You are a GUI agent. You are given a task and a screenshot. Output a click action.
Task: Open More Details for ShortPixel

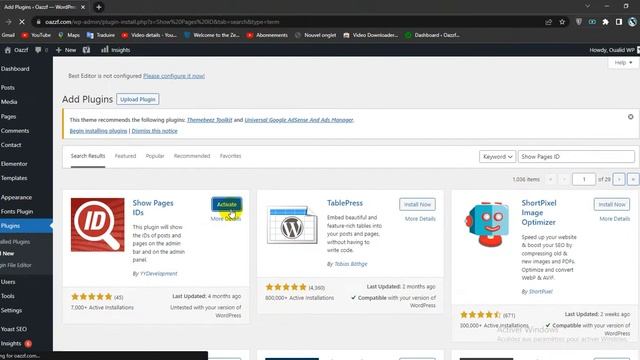point(614,219)
